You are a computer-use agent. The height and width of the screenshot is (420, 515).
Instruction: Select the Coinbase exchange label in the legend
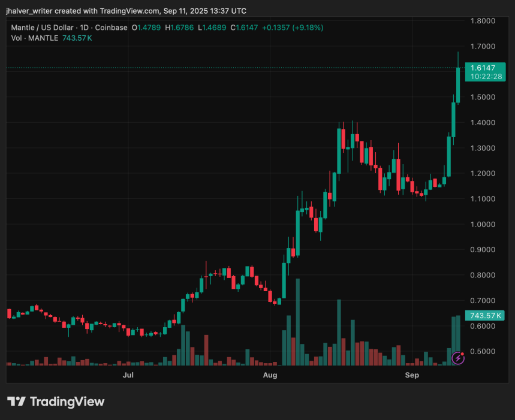111,28
